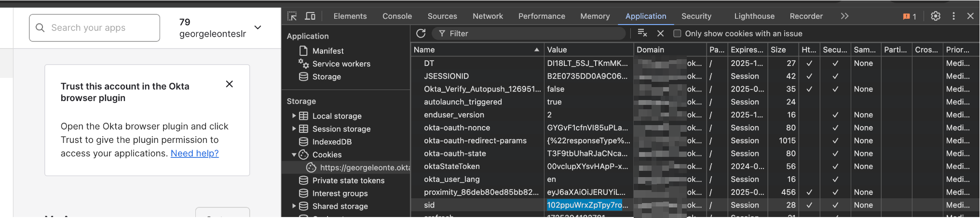The width and height of the screenshot is (980, 218).
Task: Sort by Domain column header
Action: tap(670, 50)
